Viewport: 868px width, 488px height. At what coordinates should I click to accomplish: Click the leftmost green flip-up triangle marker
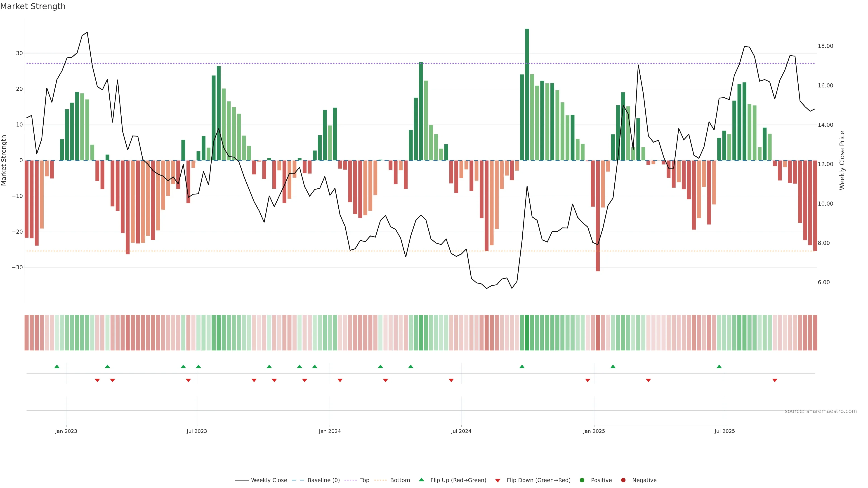[x=57, y=366]
